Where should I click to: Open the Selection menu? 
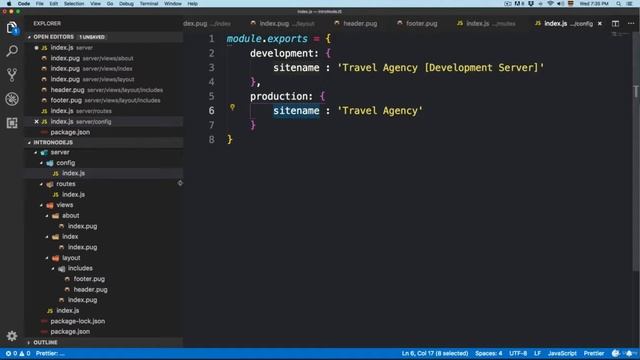click(x=74, y=4)
